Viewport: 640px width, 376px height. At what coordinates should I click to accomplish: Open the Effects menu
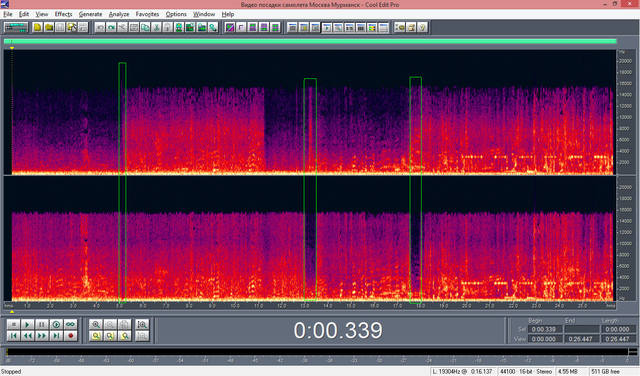(63, 14)
